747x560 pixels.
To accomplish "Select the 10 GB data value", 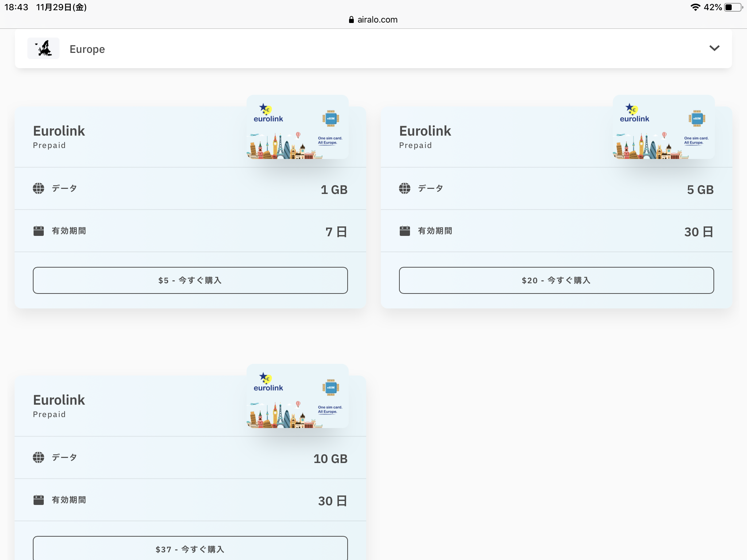I will pos(330,459).
